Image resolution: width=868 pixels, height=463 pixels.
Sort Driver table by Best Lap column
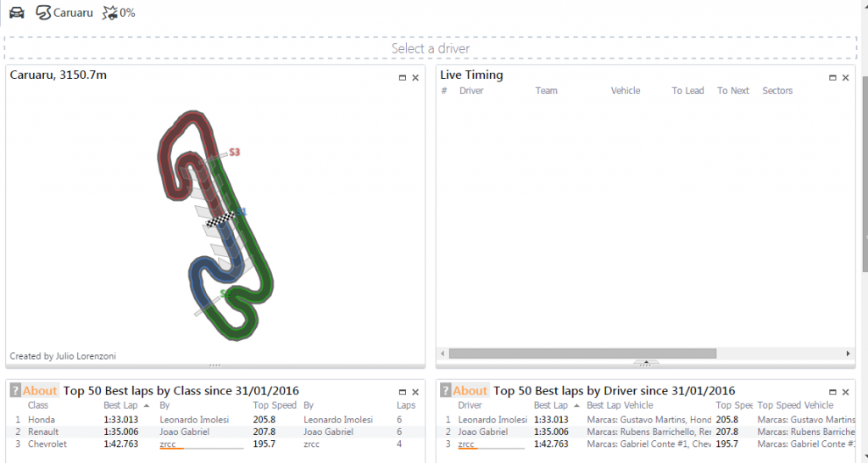click(x=551, y=405)
